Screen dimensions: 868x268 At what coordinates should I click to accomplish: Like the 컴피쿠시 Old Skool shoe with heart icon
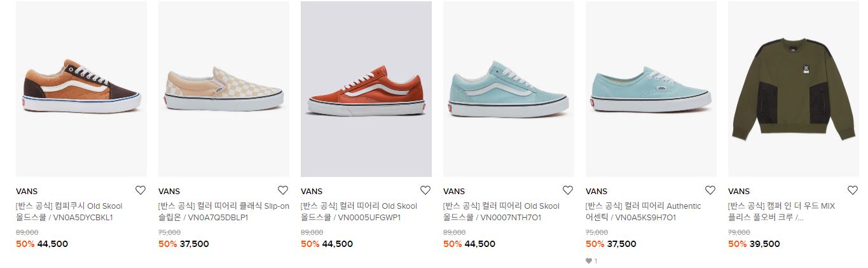pyautogui.click(x=141, y=190)
